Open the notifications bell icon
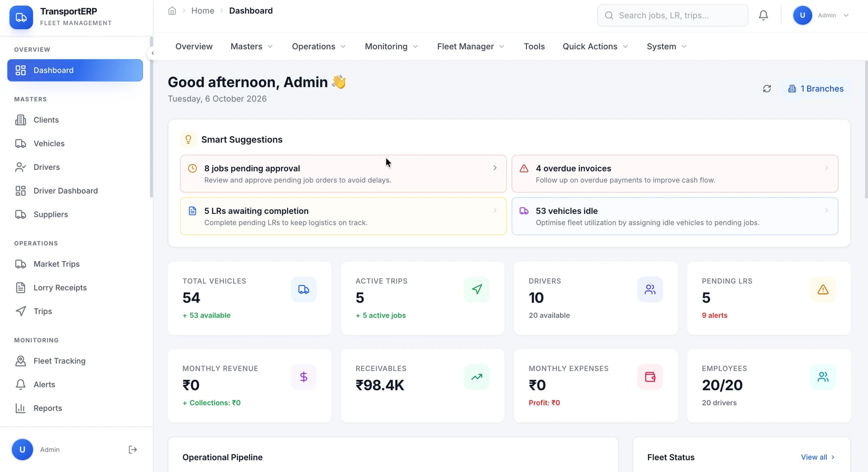This screenshot has height=472, width=868. pyautogui.click(x=763, y=15)
